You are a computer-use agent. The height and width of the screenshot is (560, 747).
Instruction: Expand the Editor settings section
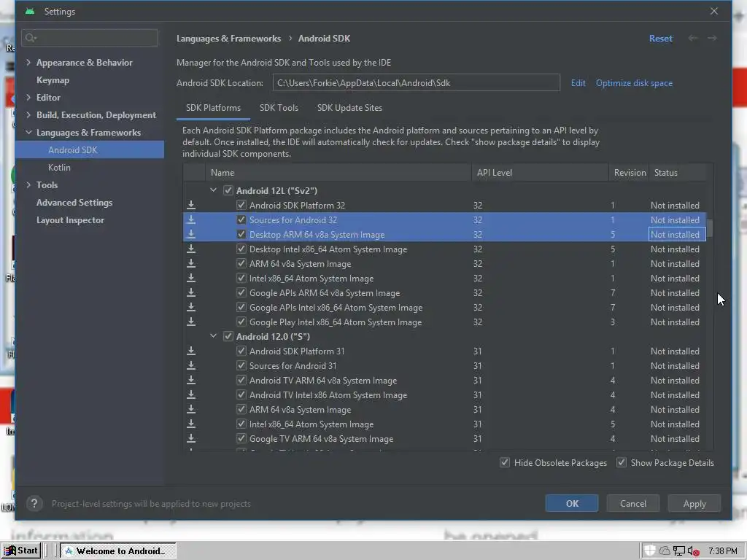pos(28,97)
